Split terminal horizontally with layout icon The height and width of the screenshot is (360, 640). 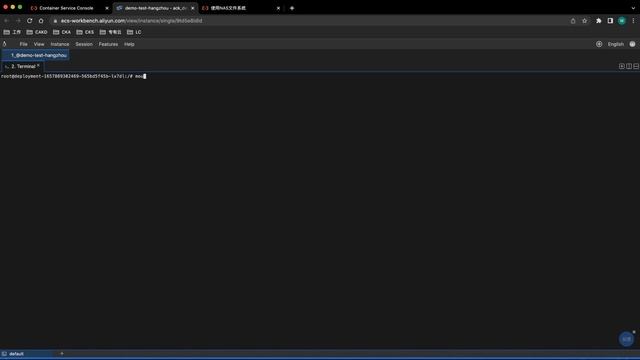[x=636, y=66]
